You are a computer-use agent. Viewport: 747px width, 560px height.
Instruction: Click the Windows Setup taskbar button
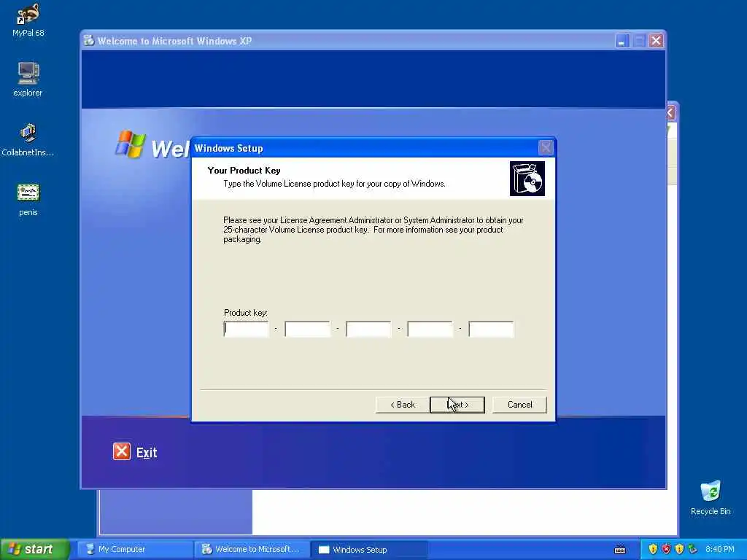[368, 549]
